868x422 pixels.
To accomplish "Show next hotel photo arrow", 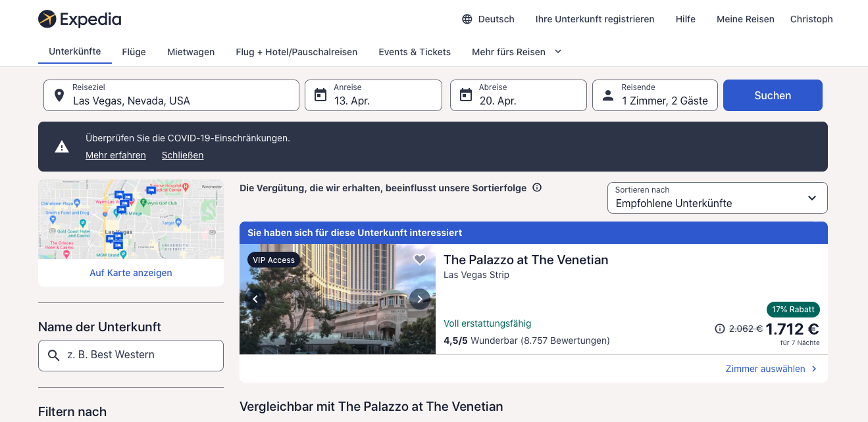I will pos(420,299).
